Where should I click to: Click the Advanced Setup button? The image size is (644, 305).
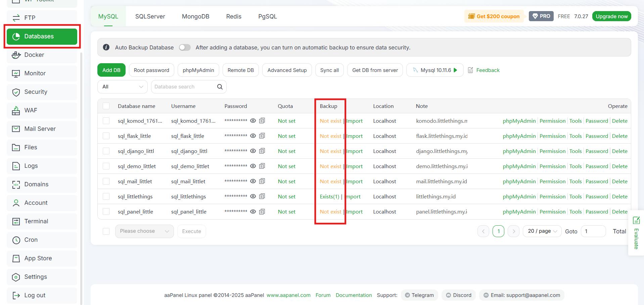click(287, 70)
